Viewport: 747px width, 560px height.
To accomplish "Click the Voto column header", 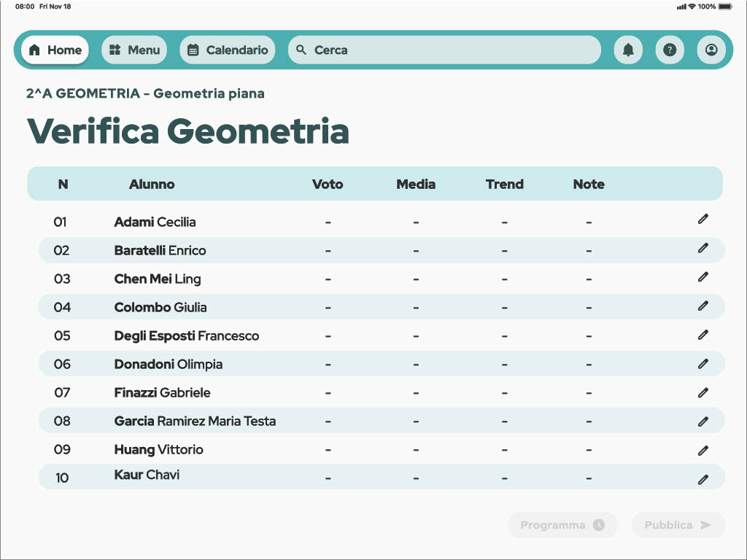I will pyautogui.click(x=328, y=184).
